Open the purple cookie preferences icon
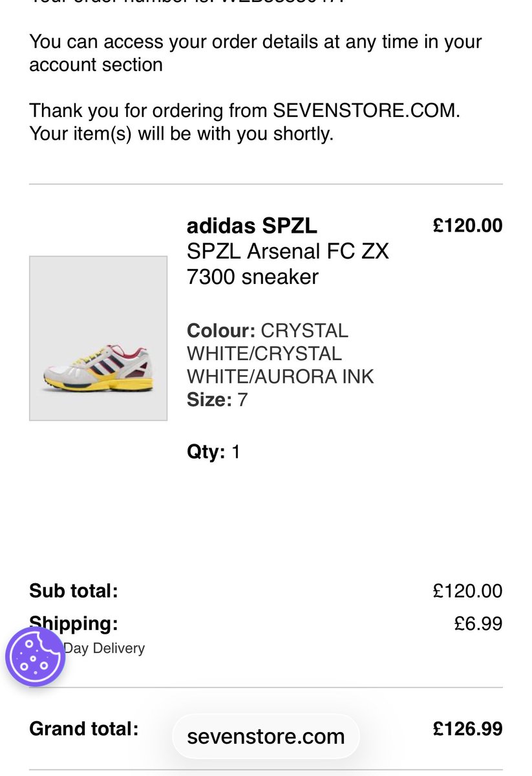This screenshot has width=532, height=776. tap(36, 656)
